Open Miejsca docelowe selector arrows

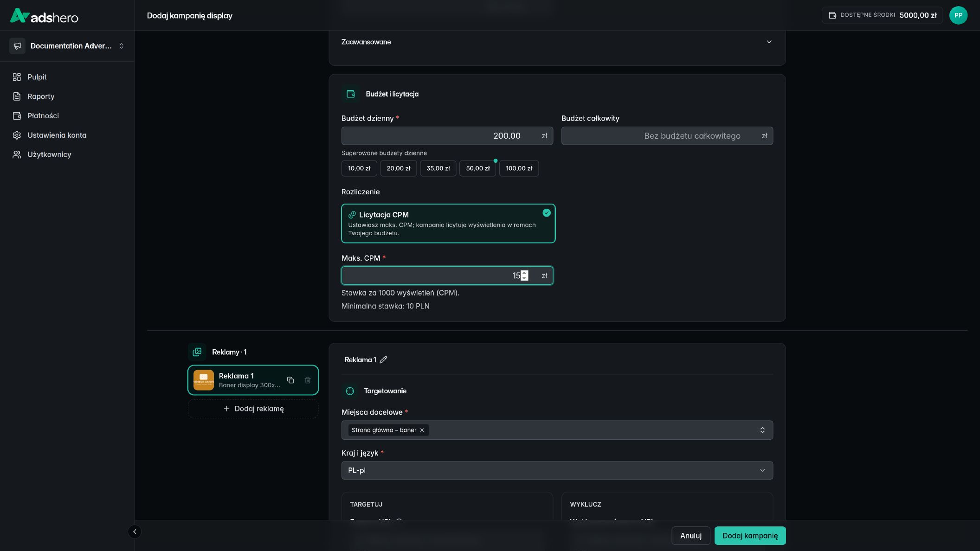[x=762, y=430]
